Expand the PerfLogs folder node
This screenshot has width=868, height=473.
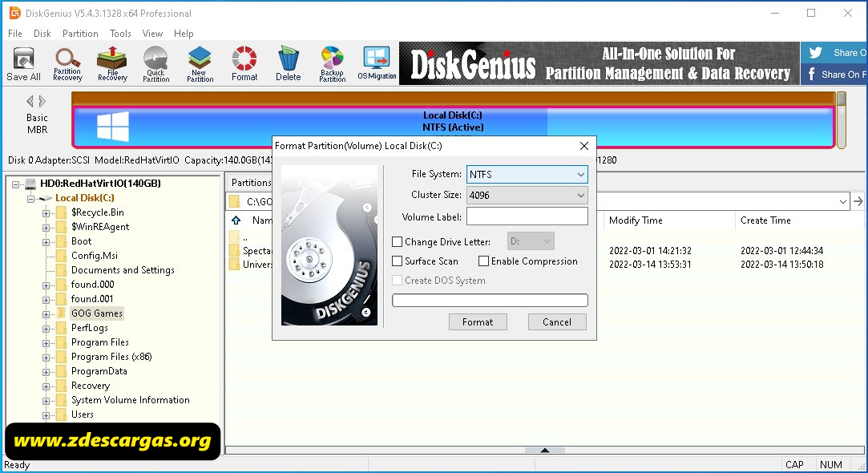click(46, 329)
